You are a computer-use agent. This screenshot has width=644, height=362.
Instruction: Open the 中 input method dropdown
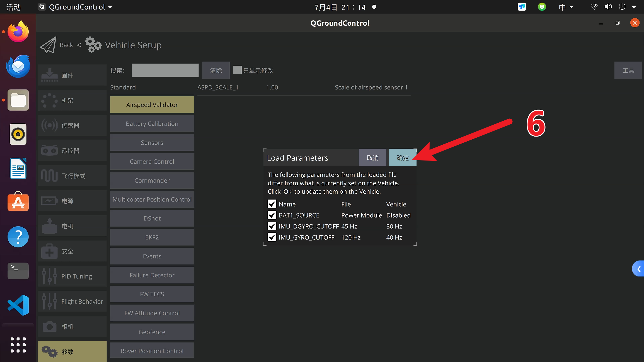point(566,7)
